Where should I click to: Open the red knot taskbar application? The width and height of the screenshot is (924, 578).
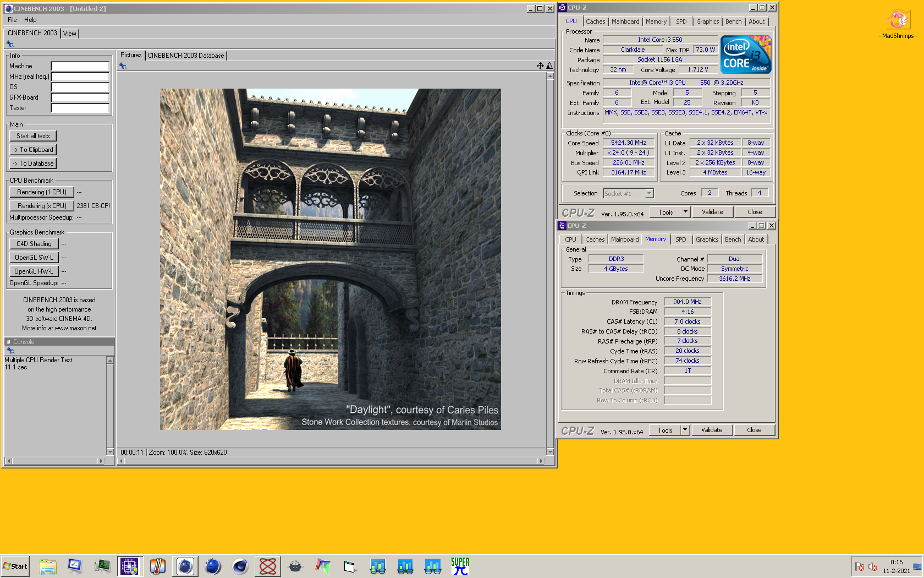click(x=268, y=566)
